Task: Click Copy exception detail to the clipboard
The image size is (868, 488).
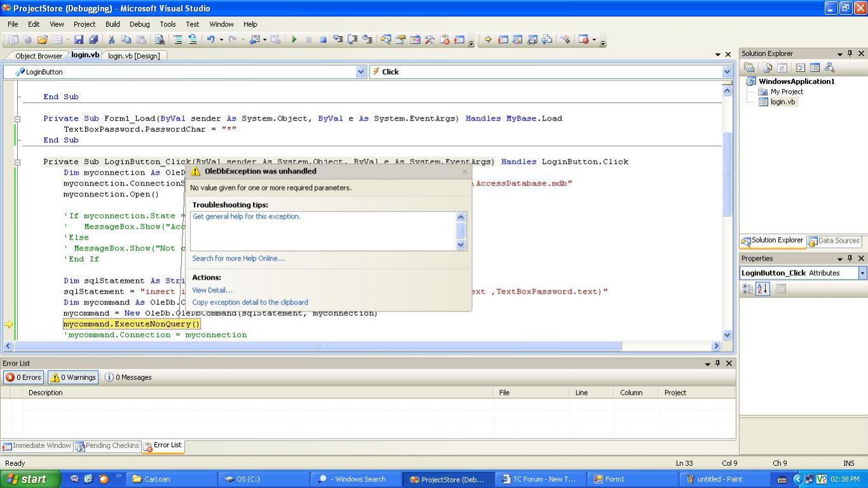Action: [250, 302]
